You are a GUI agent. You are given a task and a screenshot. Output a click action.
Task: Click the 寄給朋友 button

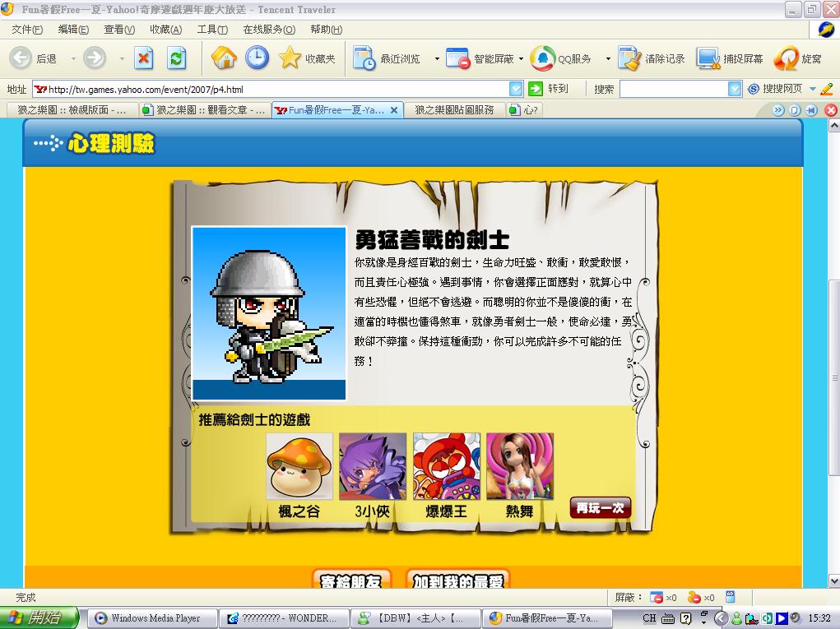click(x=351, y=580)
